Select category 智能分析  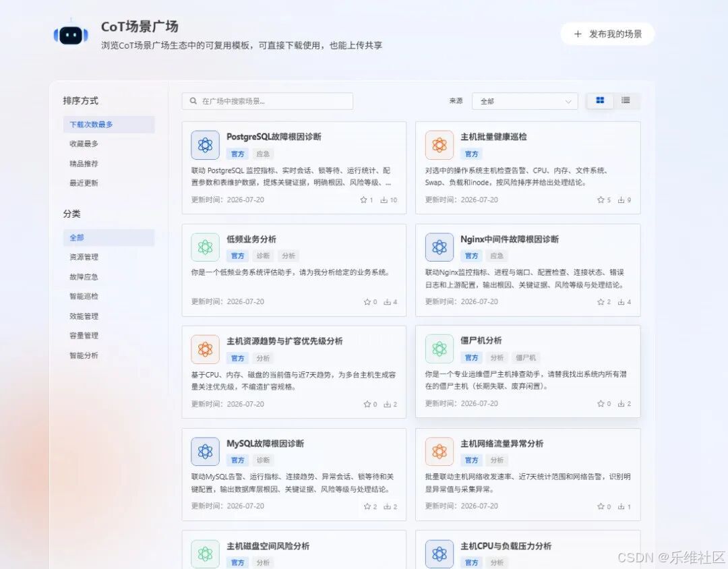(84, 355)
